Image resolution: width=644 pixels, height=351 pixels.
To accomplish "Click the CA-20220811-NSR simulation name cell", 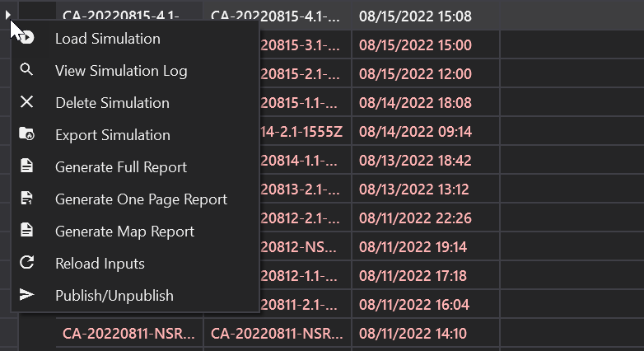I will click(x=128, y=334).
